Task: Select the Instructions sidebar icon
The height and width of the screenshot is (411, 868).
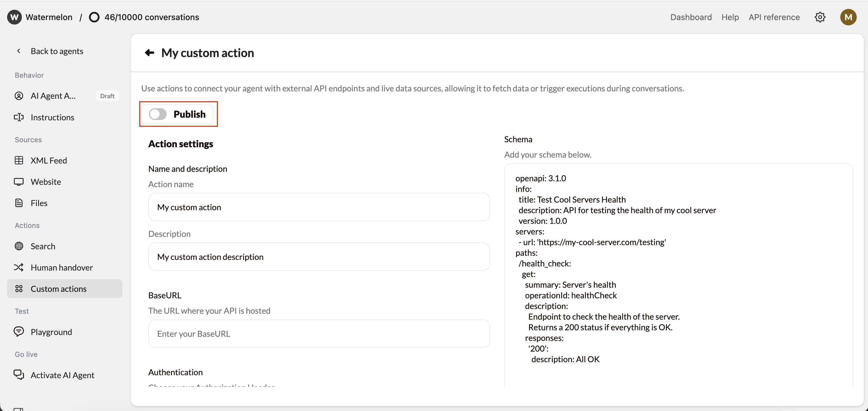Action: point(19,117)
